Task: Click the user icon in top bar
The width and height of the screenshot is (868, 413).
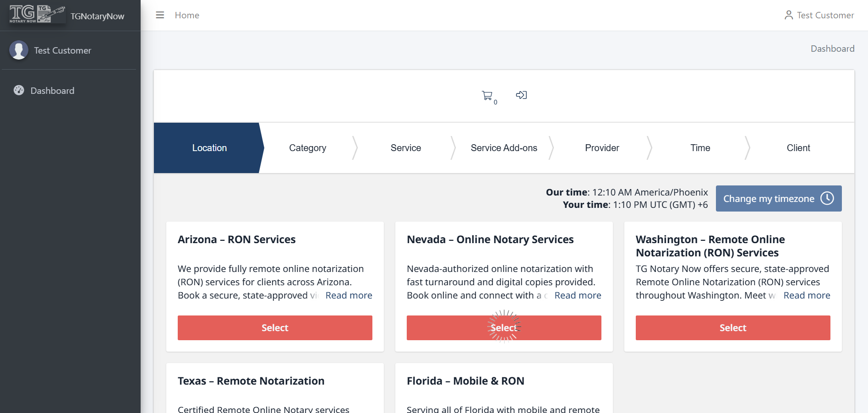Action: coord(788,15)
